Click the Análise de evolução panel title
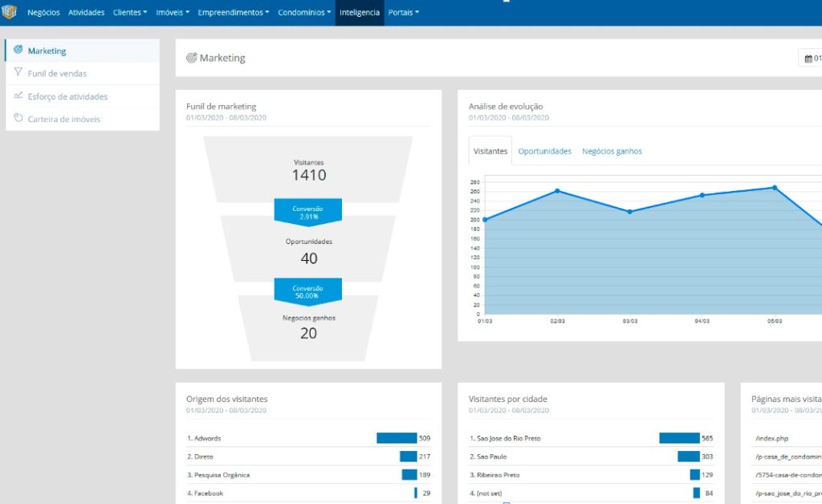This screenshot has height=504, width=822. click(506, 107)
